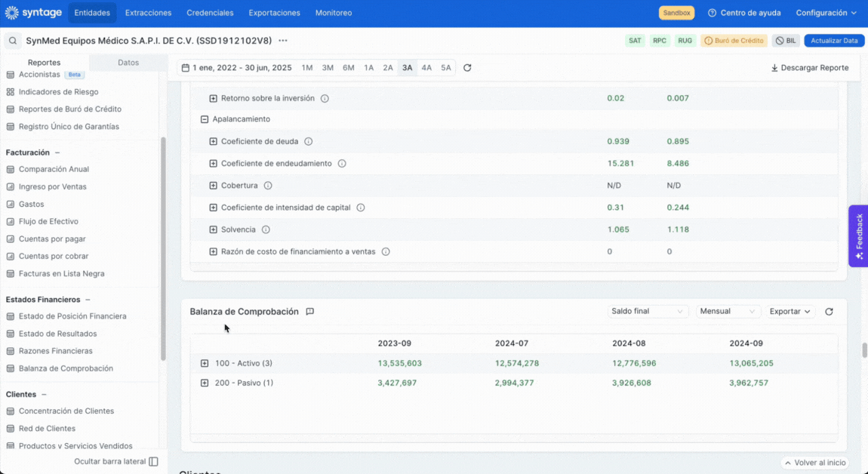This screenshot has height=474, width=868.
Task: Click the Volver al inicio button
Action: (816, 463)
